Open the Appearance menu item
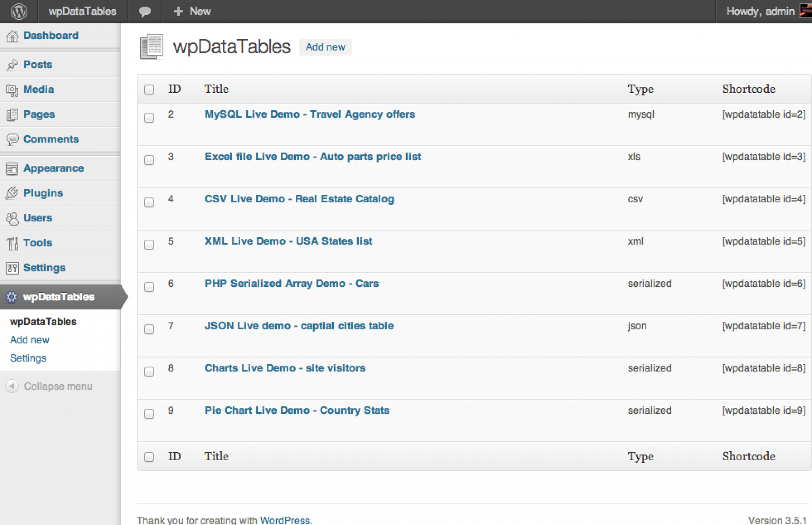The height and width of the screenshot is (525, 812). click(54, 168)
